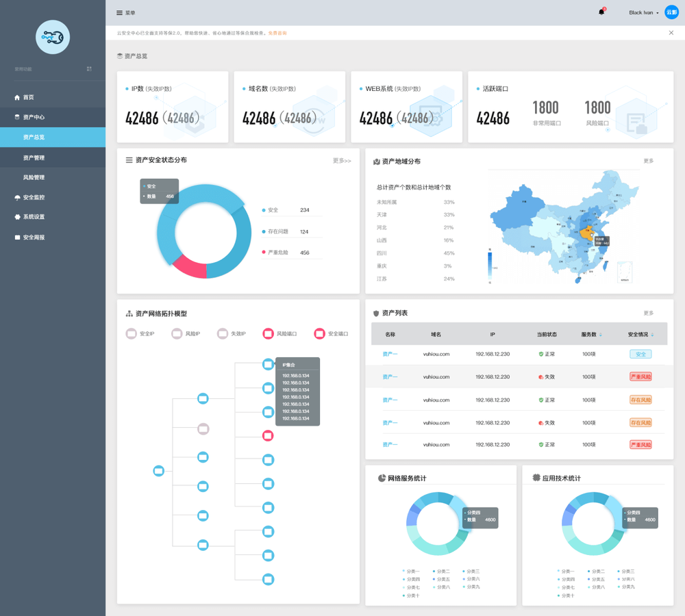Open the notification bell icon
685x616 pixels.
[601, 12]
